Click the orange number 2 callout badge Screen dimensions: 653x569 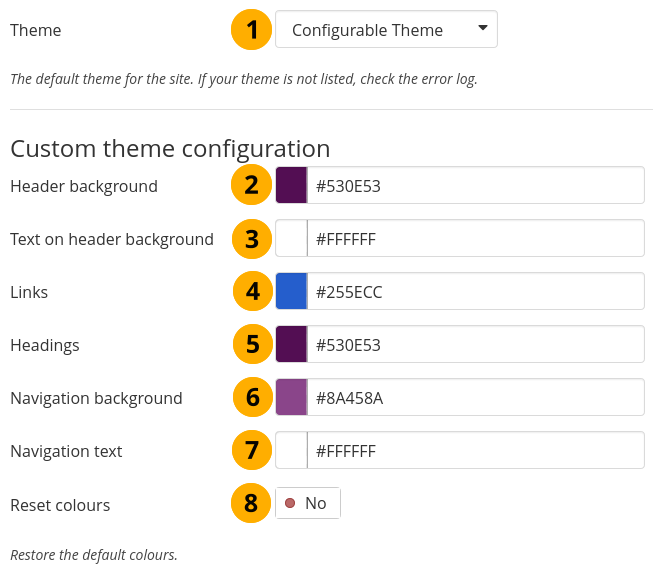pyautogui.click(x=252, y=185)
